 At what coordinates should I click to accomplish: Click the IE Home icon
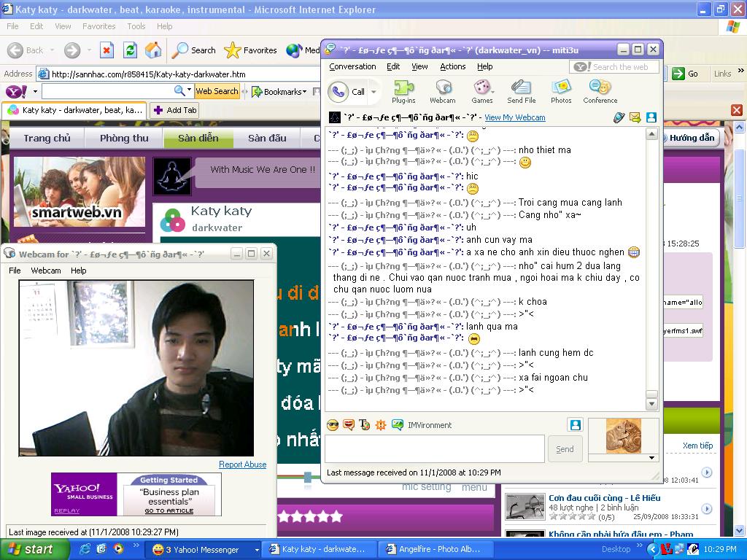pos(153,50)
